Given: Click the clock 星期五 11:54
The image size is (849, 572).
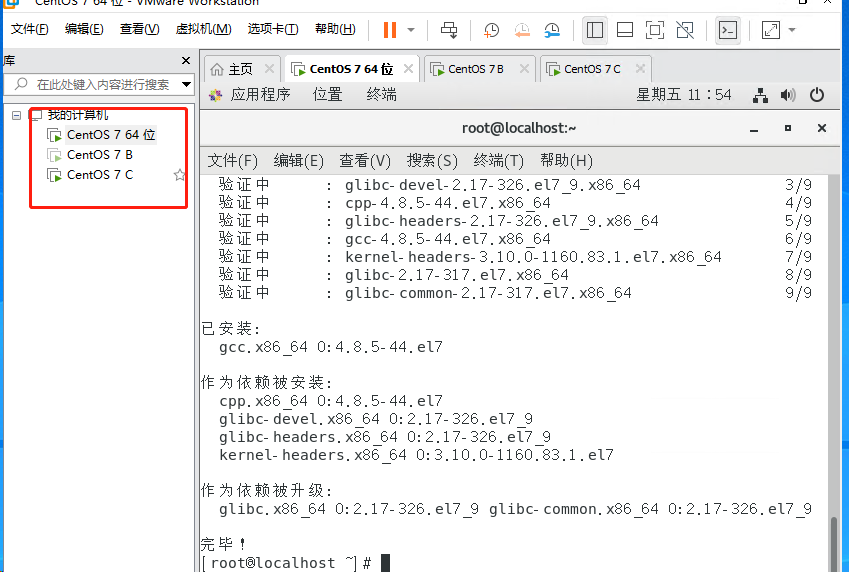Looking at the screenshot, I should [684, 95].
